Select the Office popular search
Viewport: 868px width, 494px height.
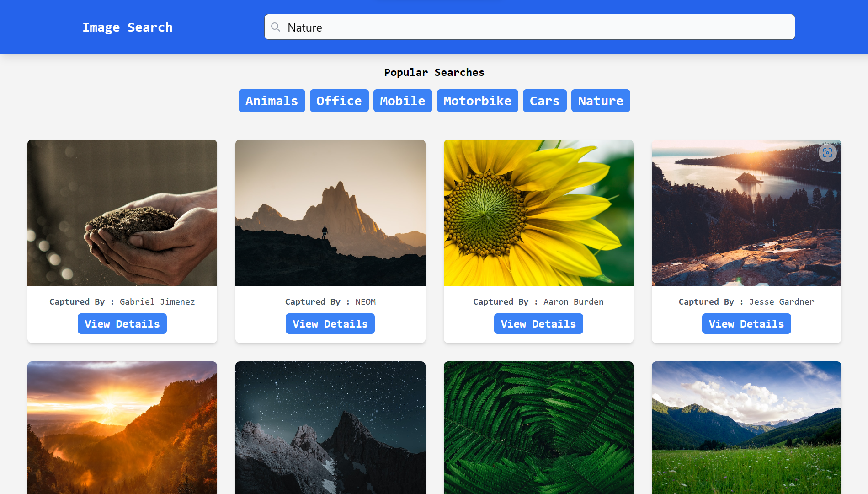tap(339, 101)
